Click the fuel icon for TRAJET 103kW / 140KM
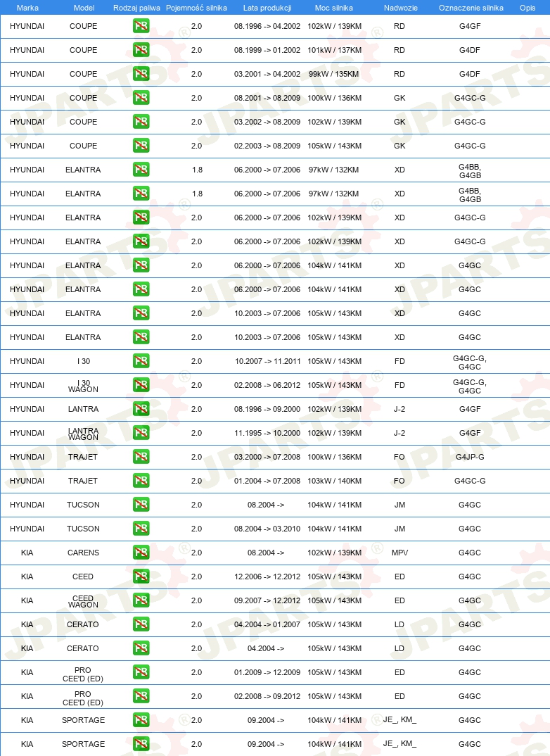The height and width of the screenshot is (756, 550). [x=141, y=481]
